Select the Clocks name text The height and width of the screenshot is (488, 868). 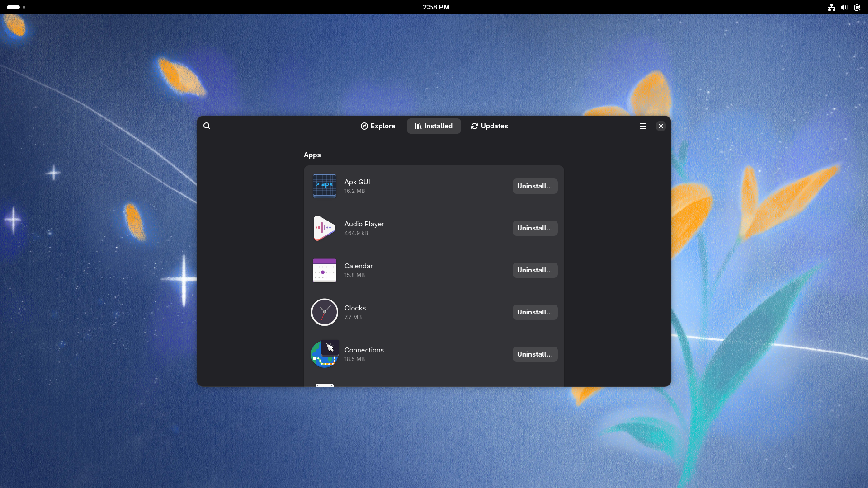(355, 308)
